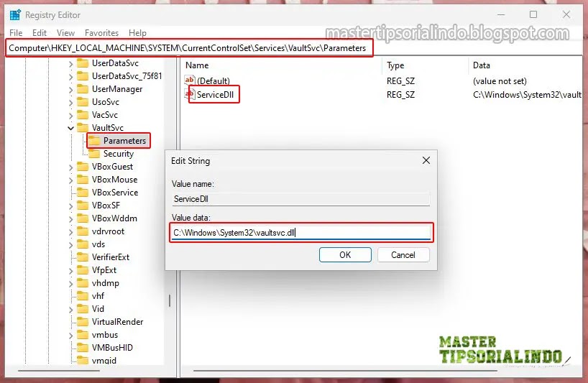Expand the vhdmp key
588x383 pixels.
pyautogui.click(x=70, y=284)
